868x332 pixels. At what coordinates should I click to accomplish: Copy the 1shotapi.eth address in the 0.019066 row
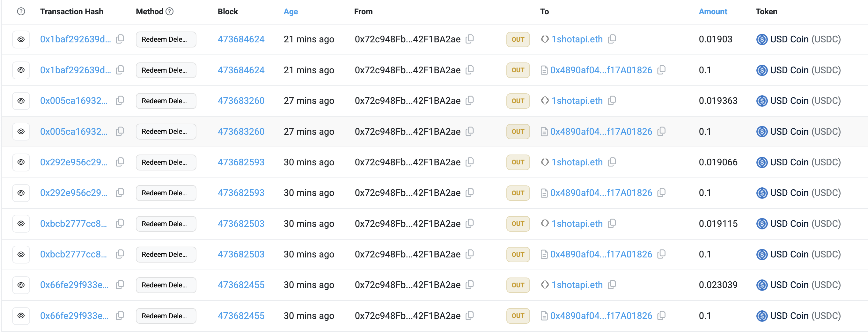click(x=612, y=162)
